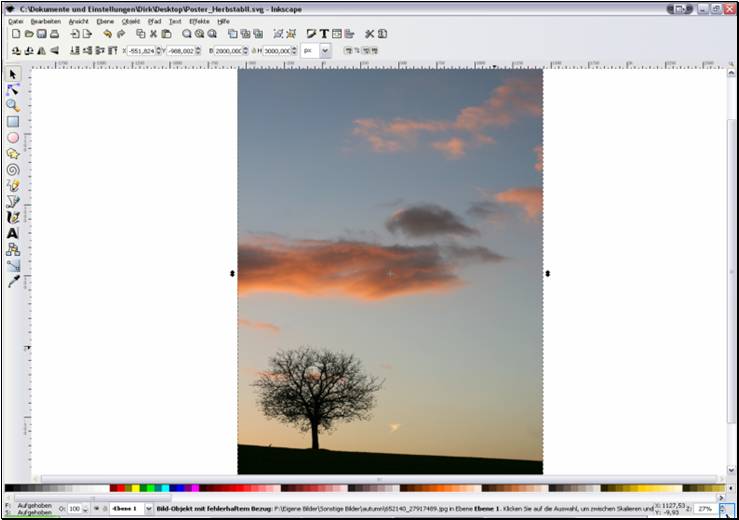This screenshot has height=520, width=739.
Task: Expand the Ebene 1 layer dropdown
Action: (149, 509)
